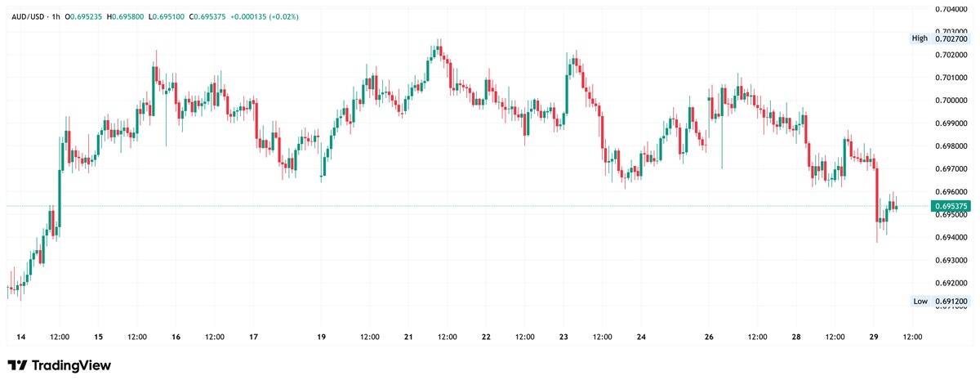Screen dimensions: 980x385
Task: Click the 0.696000 price axis label
Action: point(951,192)
